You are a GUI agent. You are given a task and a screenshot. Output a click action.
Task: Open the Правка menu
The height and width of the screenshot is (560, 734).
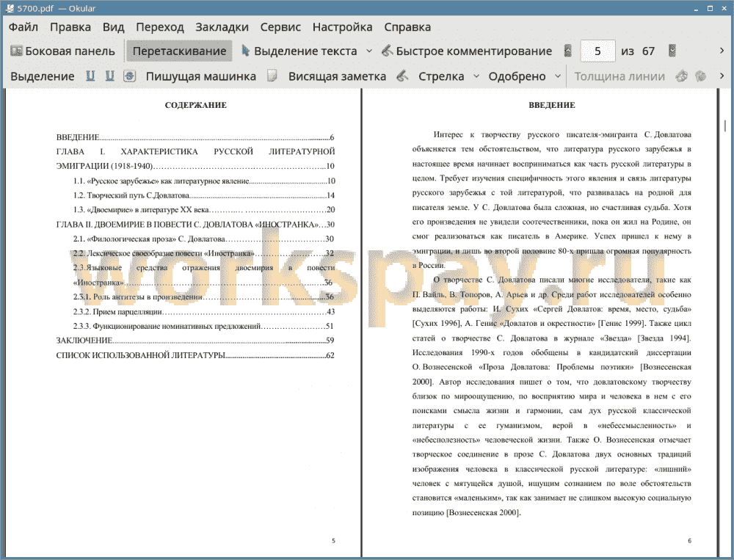(x=70, y=27)
